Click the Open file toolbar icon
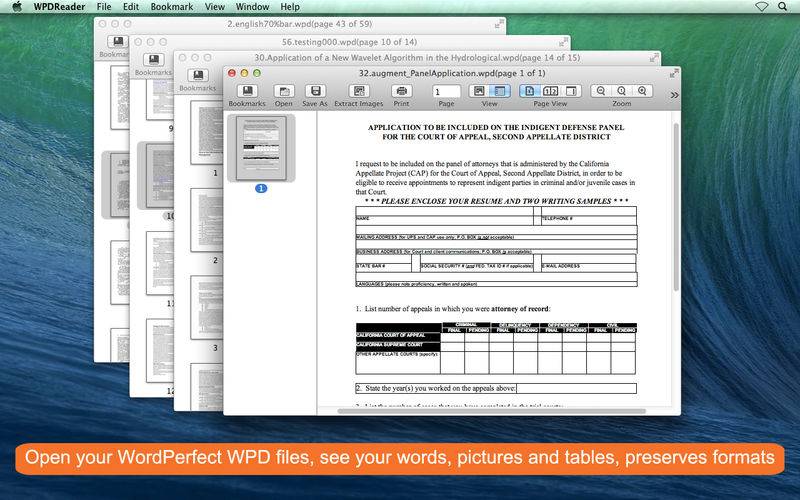Viewport: 800px width, 500px height. (284, 91)
